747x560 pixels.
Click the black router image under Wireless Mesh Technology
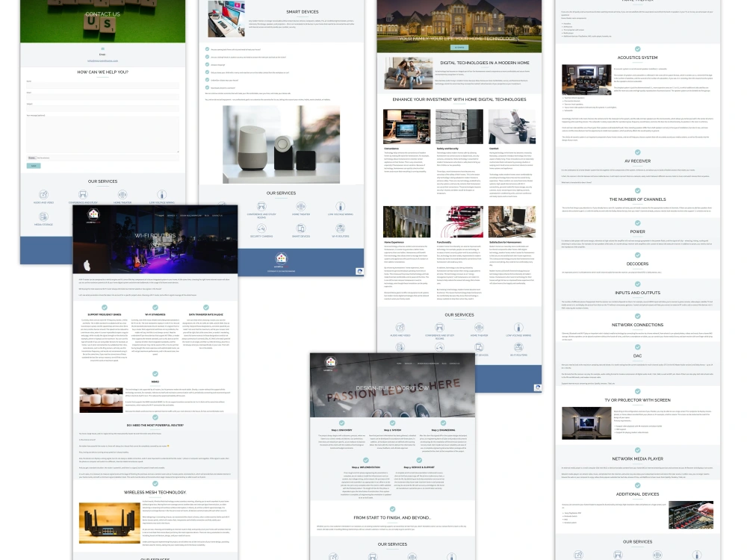pyautogui.click(x=110, y=523)
